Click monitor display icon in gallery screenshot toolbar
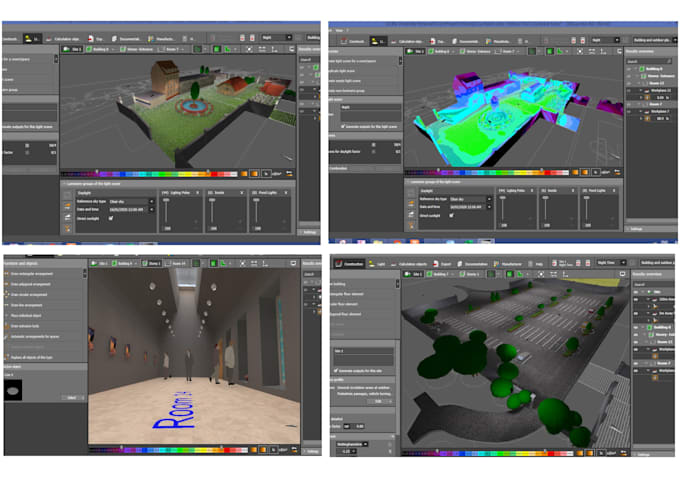This screenshot has height=481, width=680. (293, 263)
